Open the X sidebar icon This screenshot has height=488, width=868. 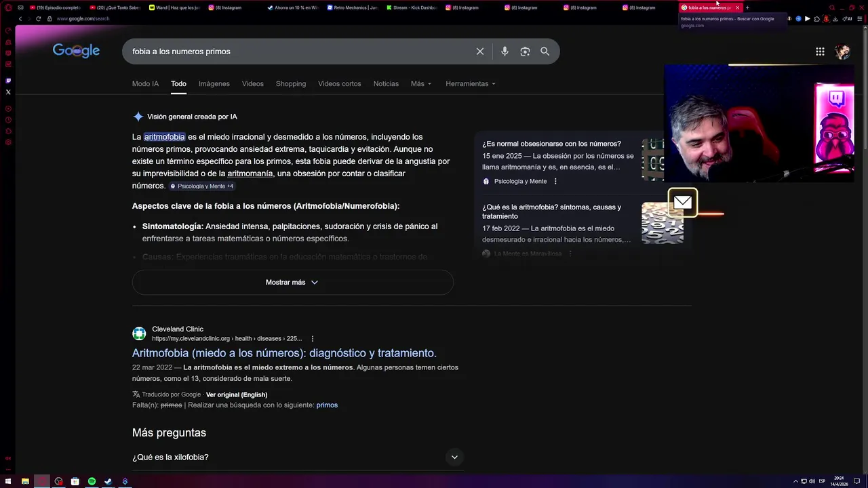click(8, 91)
